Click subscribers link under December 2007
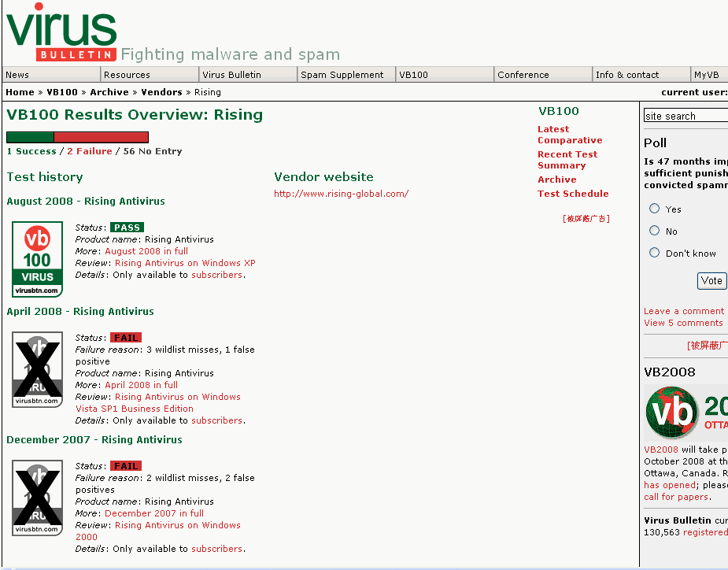Screen dimensions: 728x570 [216, 549]
